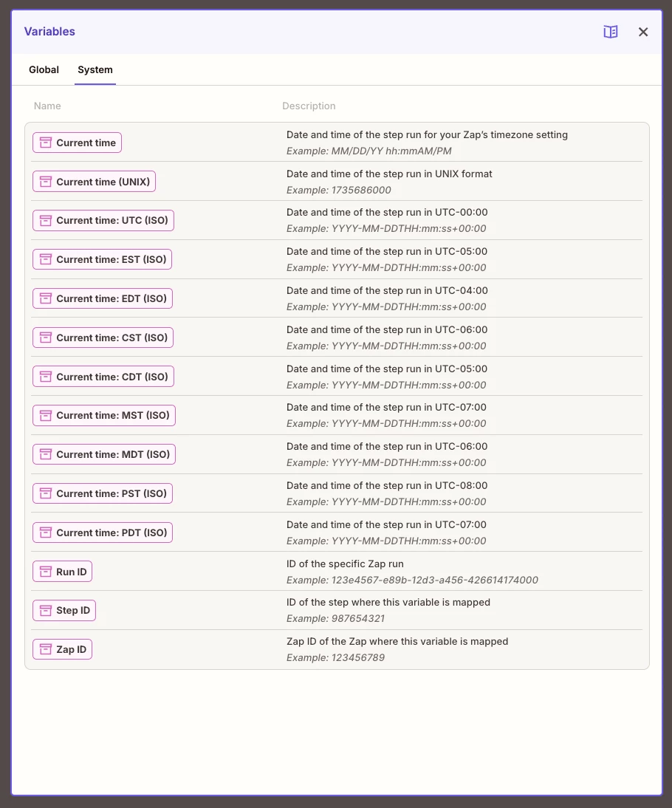Select the Zap ID variable pill

coord(62,649)
